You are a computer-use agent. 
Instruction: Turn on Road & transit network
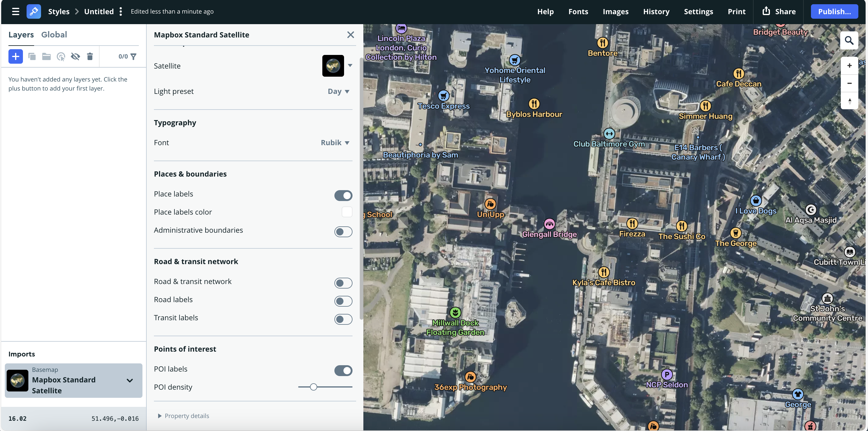click(x=343, y=283)
